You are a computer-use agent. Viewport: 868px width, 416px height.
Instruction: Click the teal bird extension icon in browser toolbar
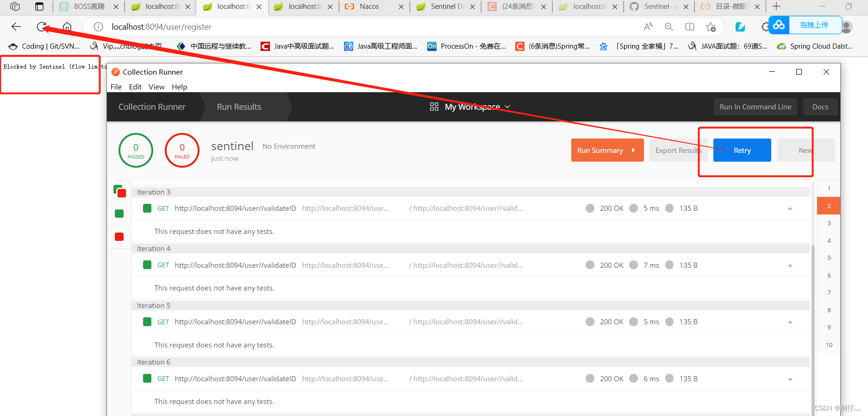point(740,27)
